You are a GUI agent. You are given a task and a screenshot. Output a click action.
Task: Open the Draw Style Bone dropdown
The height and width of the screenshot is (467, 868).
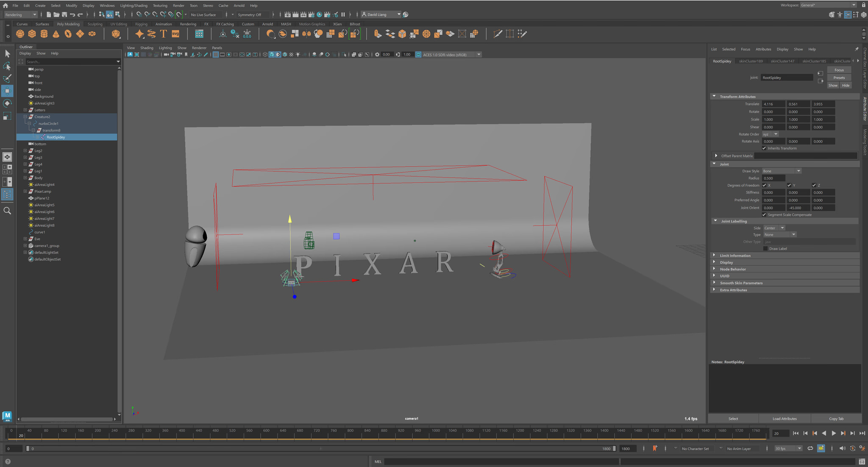[x=781, y=171]
